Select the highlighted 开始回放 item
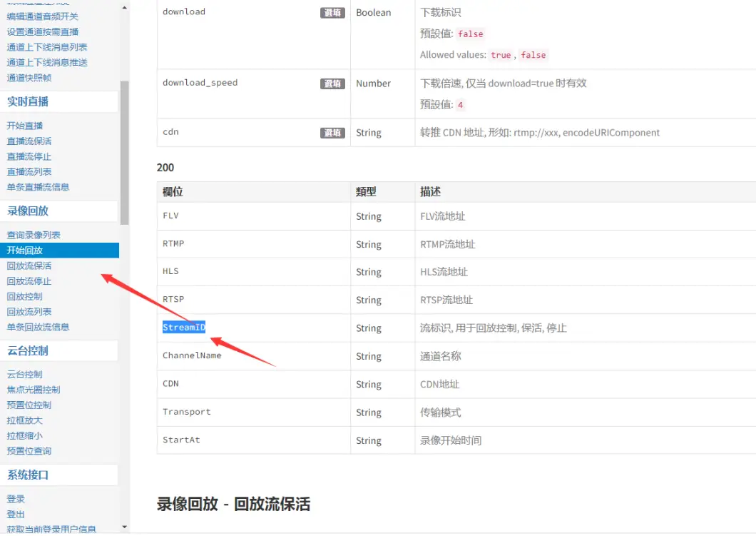 (x=25, y=251)
